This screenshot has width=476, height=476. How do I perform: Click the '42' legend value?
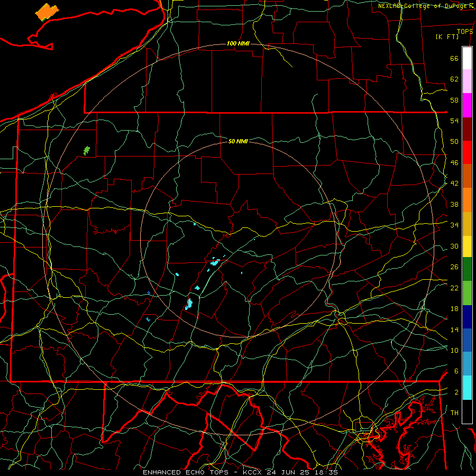coord(454,183)
